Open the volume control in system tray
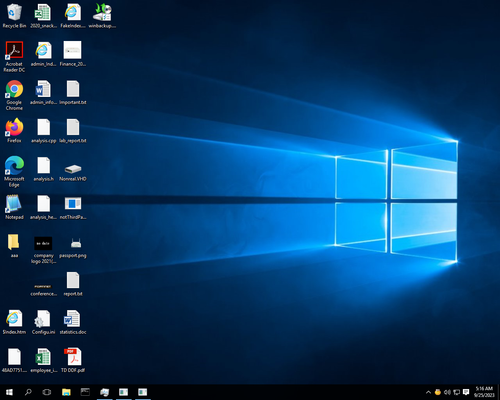This screenshot has height=400, width=500. [x=447, y=392]
